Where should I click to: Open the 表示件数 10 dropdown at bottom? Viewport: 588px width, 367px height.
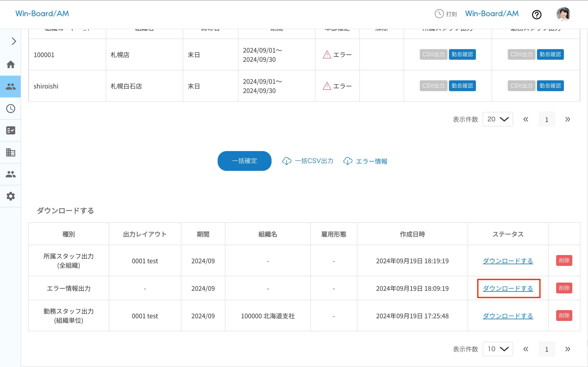click(498, 349)
